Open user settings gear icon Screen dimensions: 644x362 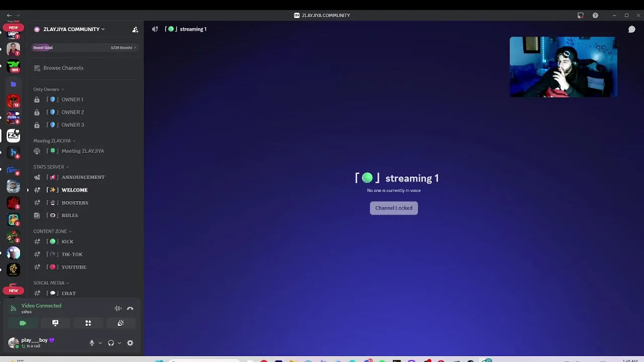click(130, 343)
